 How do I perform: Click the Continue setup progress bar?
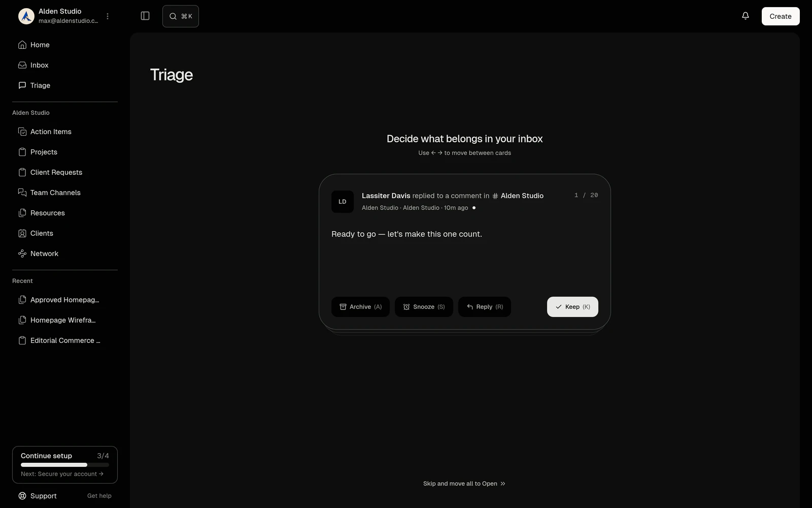tap(65, 465)
